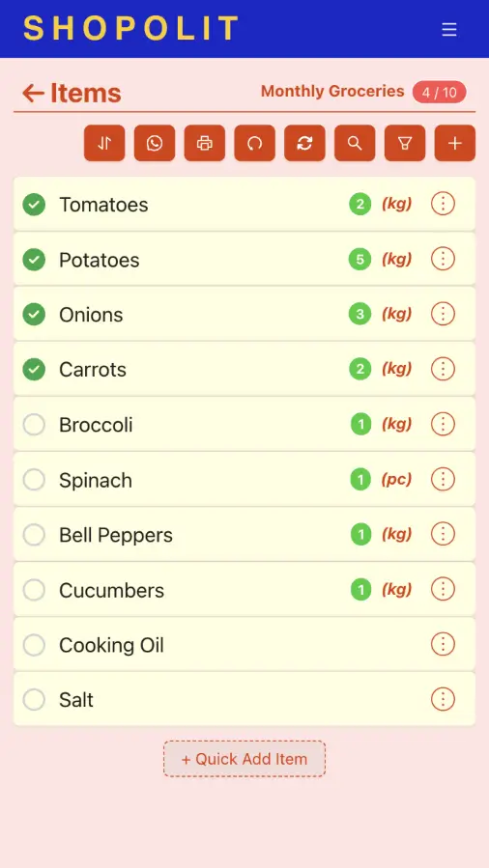Click the 4 / 10 progress badge
Image resolution: width=489 pixels, height=868 pixels.
pyautogui.click(x=439, y=93)
